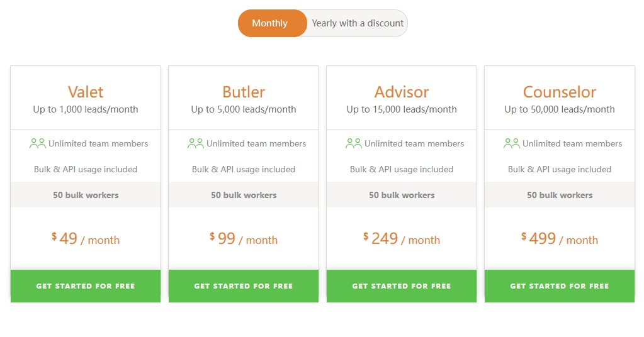Click the $49 / month price
The width and height of the screenshot is (644, 337).
(x=86, y=239)
